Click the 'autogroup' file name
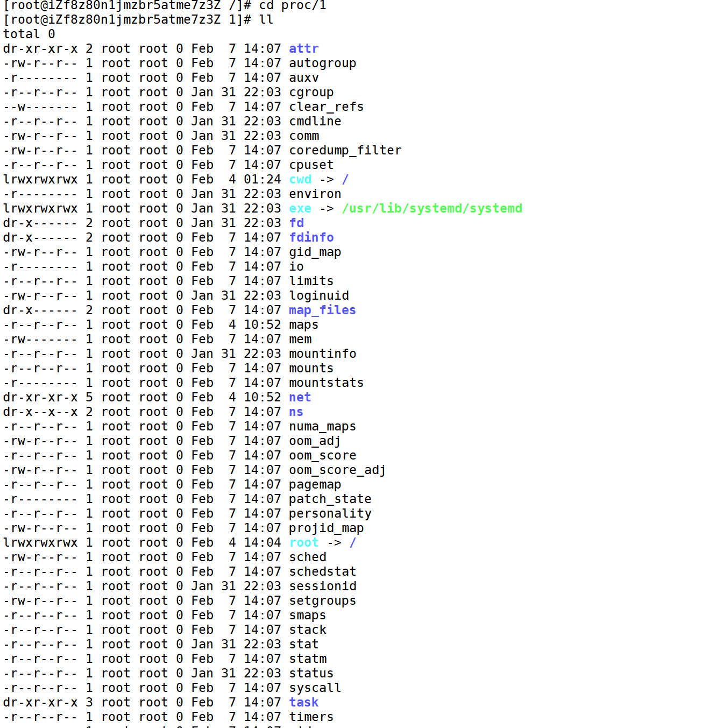The height and width of the screenshot is (728, 709). click(x=323, y=63)
